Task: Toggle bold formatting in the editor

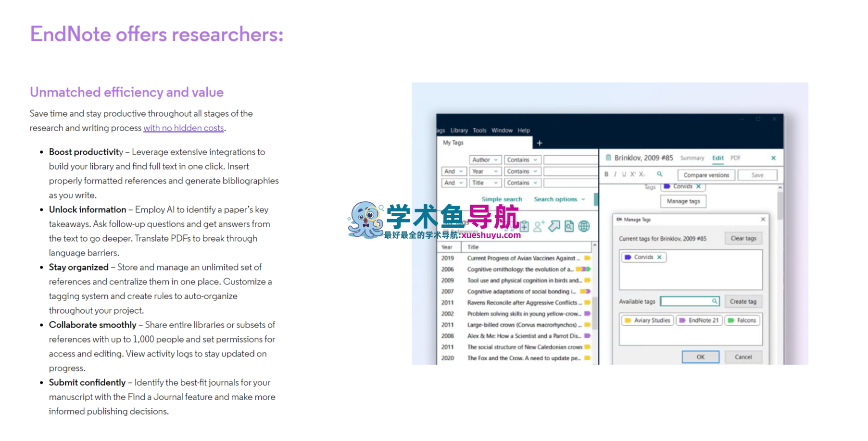Action: pos(606,174)
